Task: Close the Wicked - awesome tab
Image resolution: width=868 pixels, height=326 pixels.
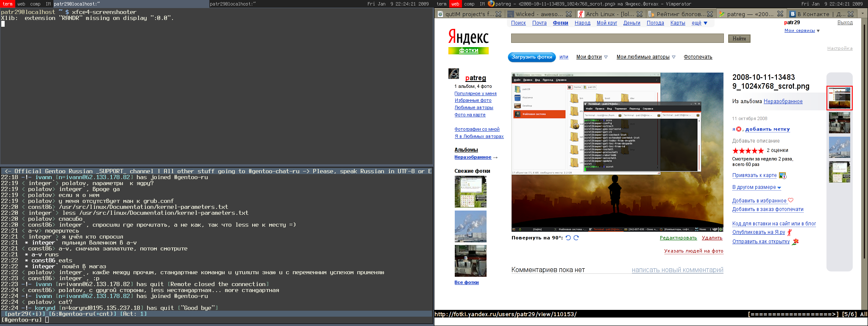Action: coord(569,14)
